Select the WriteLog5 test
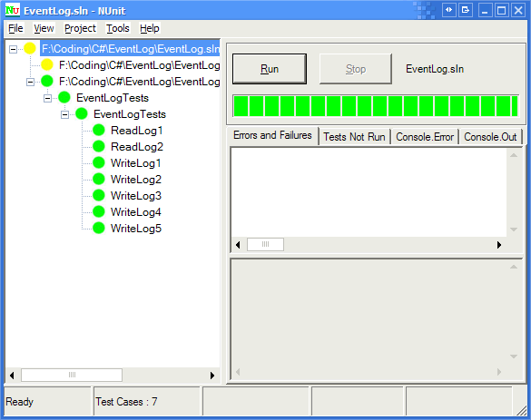Screen dimensions: 531x420 [x=136, y=229]
